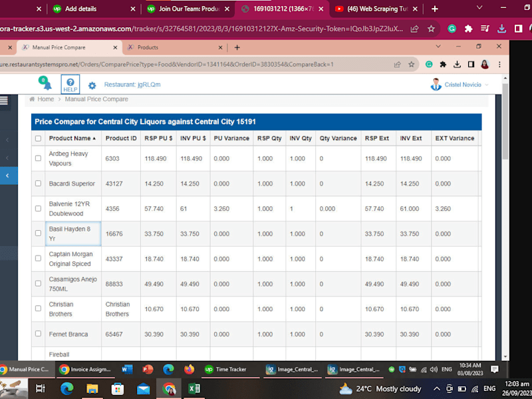This screenshot has height=399, width=532.
Task: Check the Bacardi Superior row checkbox
Action: click(x=38, y=184)
